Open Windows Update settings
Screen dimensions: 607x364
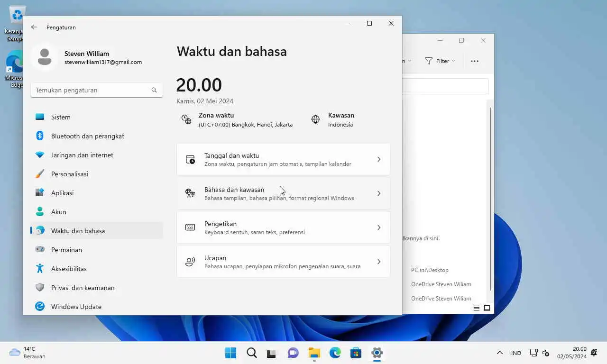tap(97, 307)
